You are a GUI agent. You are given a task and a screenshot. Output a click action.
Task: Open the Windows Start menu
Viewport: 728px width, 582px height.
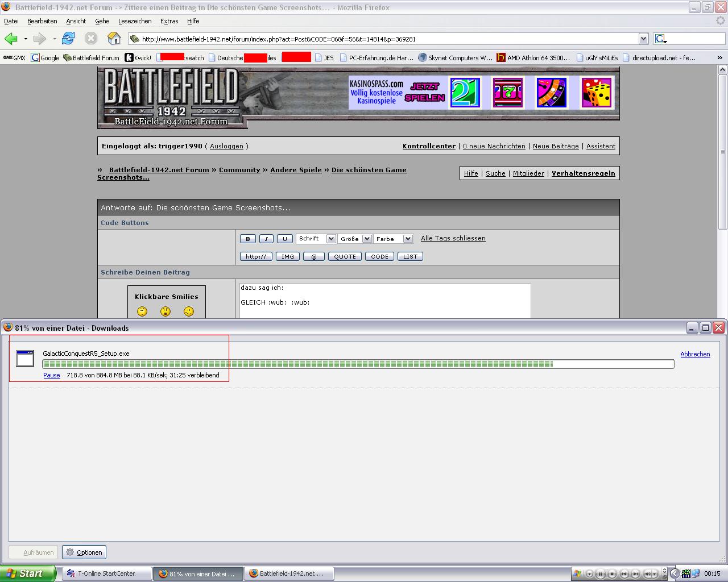click(28, 573)
